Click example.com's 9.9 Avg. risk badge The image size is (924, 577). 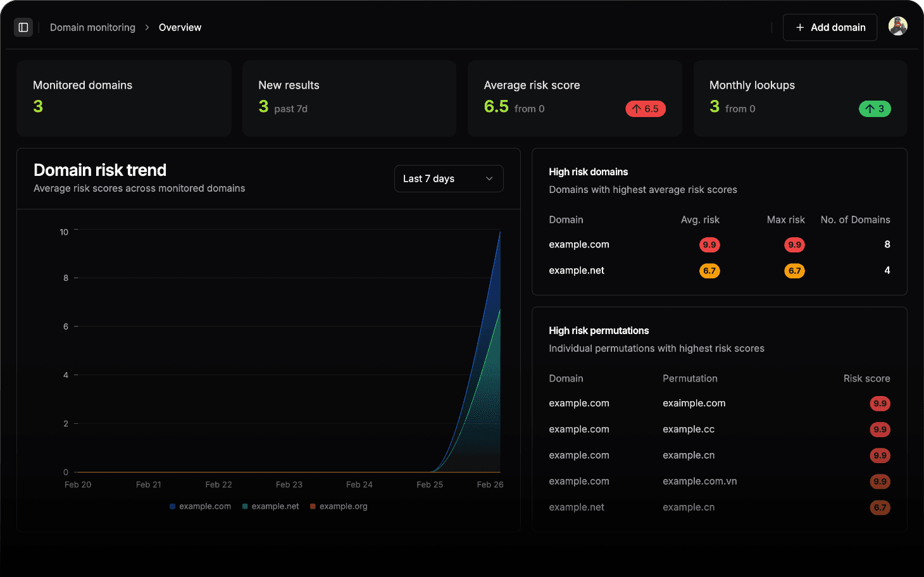click(709, 245)
